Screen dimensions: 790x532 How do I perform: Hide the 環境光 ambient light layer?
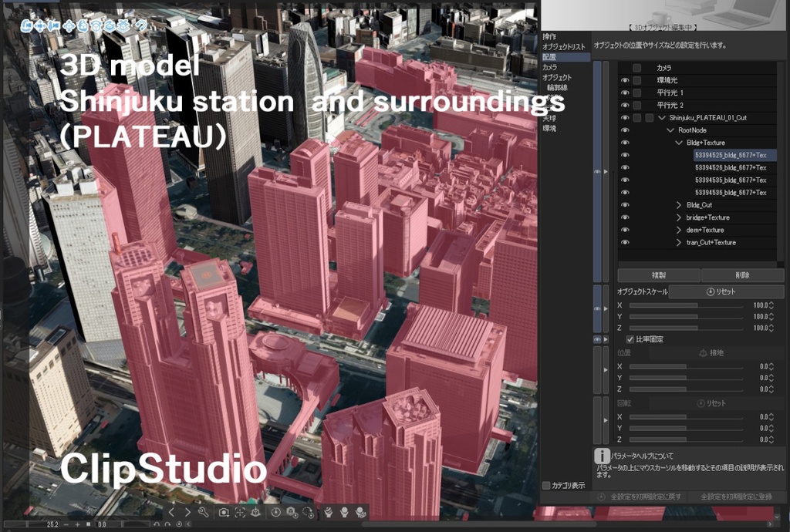click(x=626, y=80)
